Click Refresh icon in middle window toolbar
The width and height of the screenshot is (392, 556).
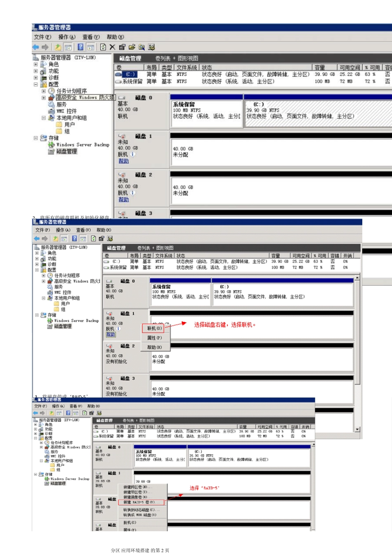[x=94, y=239]
